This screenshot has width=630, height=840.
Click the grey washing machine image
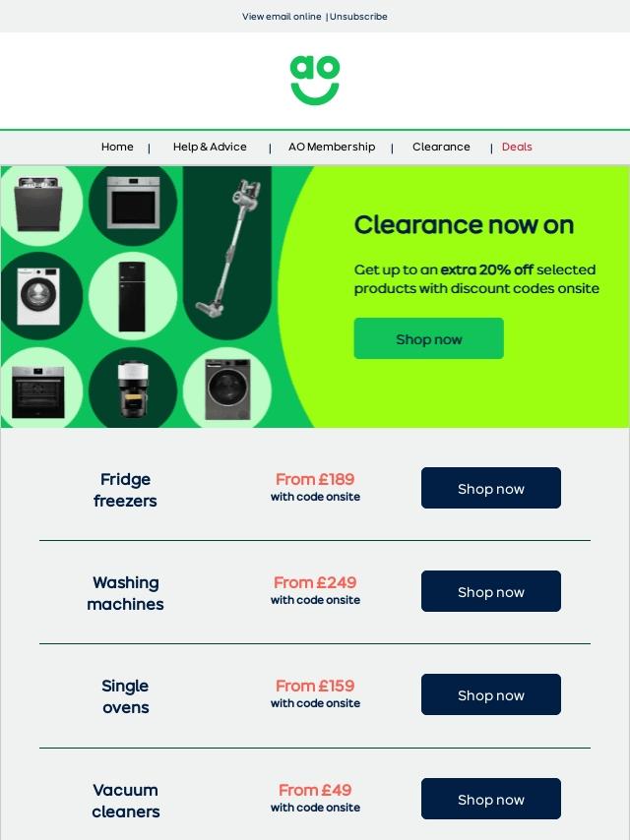coord(227,390)
